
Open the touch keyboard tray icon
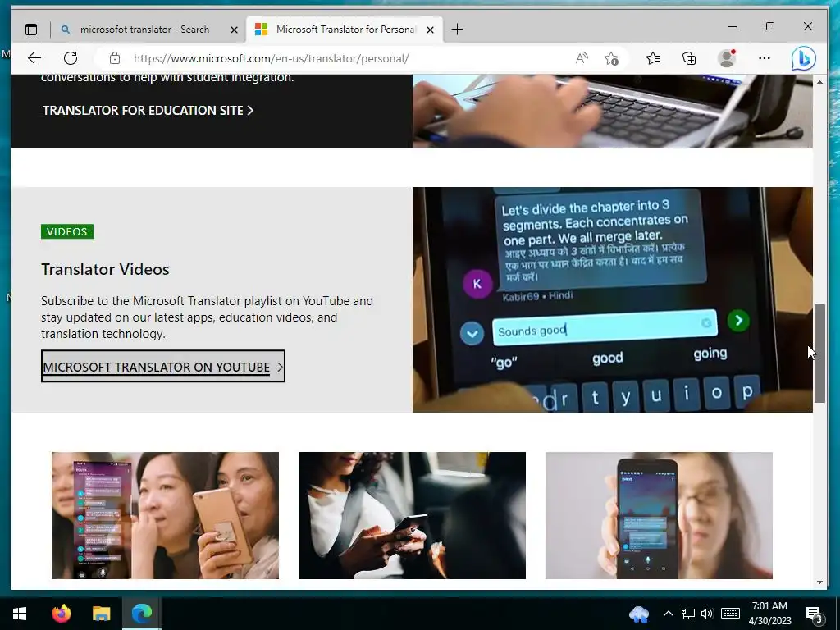(x=730, y=614)
